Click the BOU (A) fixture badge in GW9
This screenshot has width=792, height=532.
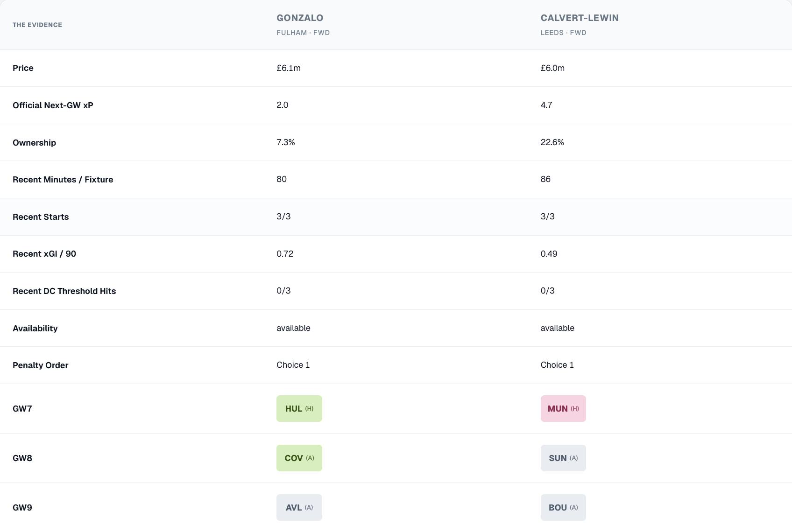[x=563, y=507]
